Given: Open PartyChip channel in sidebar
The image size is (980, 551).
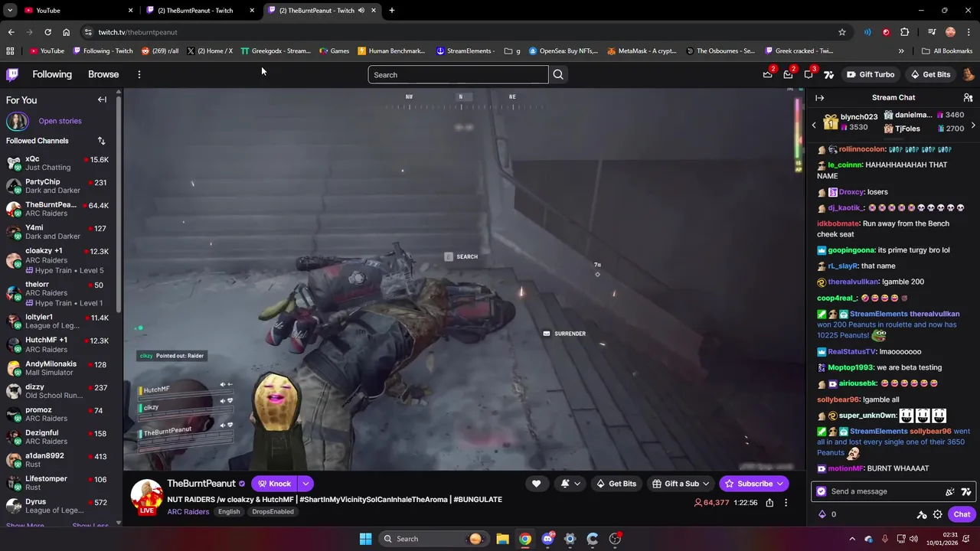Looking at the screenshot, I should tap(57, 186).
